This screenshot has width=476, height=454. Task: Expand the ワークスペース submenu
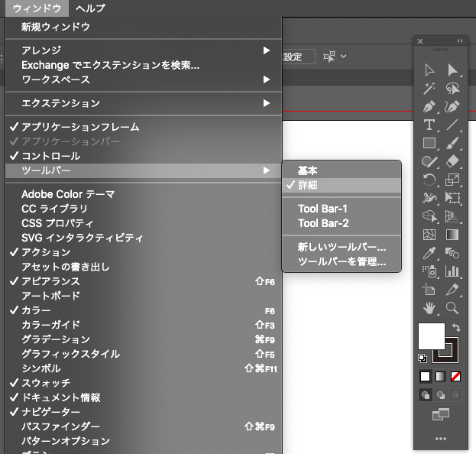point(144,79)
